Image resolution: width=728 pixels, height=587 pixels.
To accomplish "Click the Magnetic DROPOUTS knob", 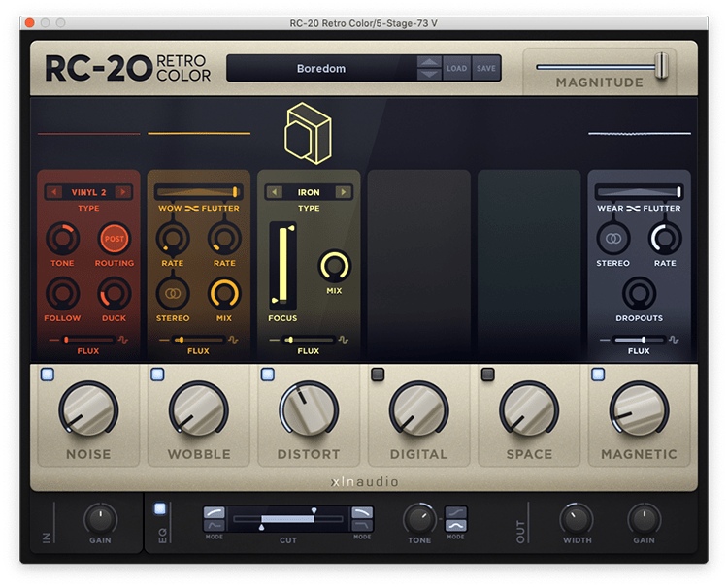I will 639,293.
